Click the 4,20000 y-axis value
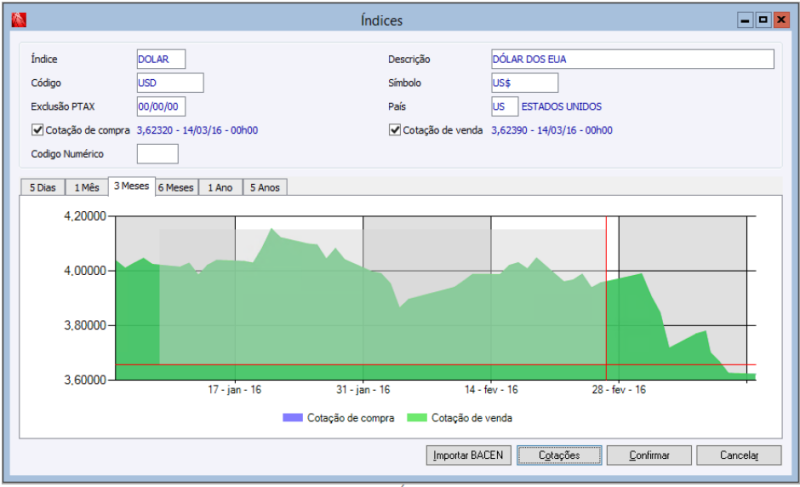The height and width of the screenshot is (487, 800). click(85, 216)
